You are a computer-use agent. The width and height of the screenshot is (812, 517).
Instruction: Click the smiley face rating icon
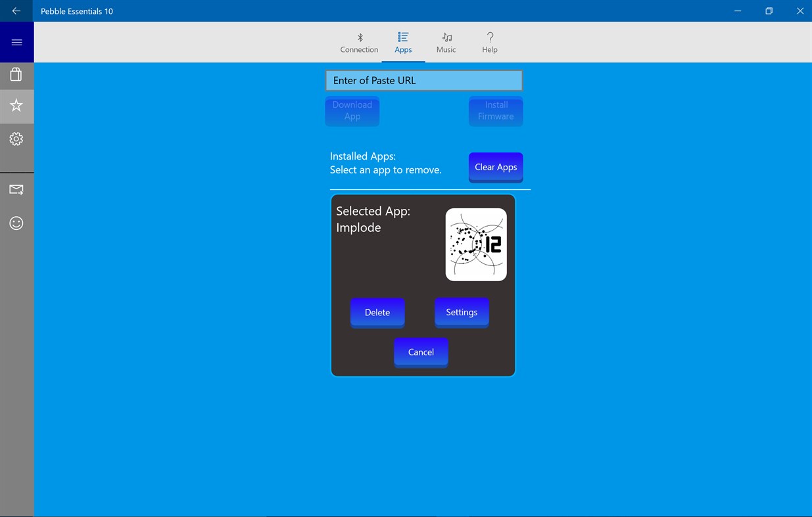(x=16, y=223)
